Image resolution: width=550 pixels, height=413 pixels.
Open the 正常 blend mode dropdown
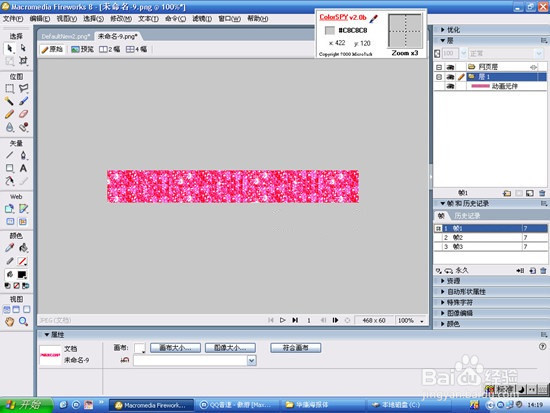(539, 53)
